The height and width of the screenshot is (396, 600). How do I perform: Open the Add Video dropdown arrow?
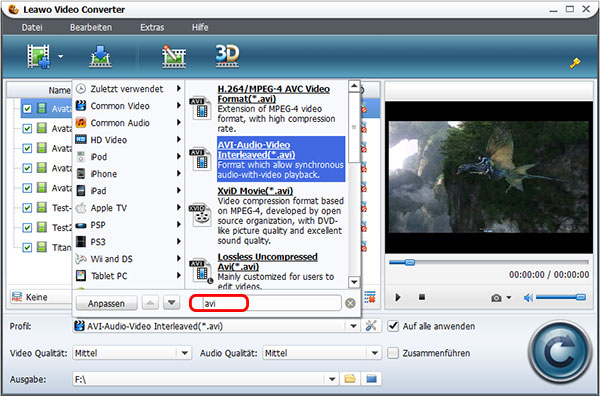pyautogui.click(x=60, y=57)
